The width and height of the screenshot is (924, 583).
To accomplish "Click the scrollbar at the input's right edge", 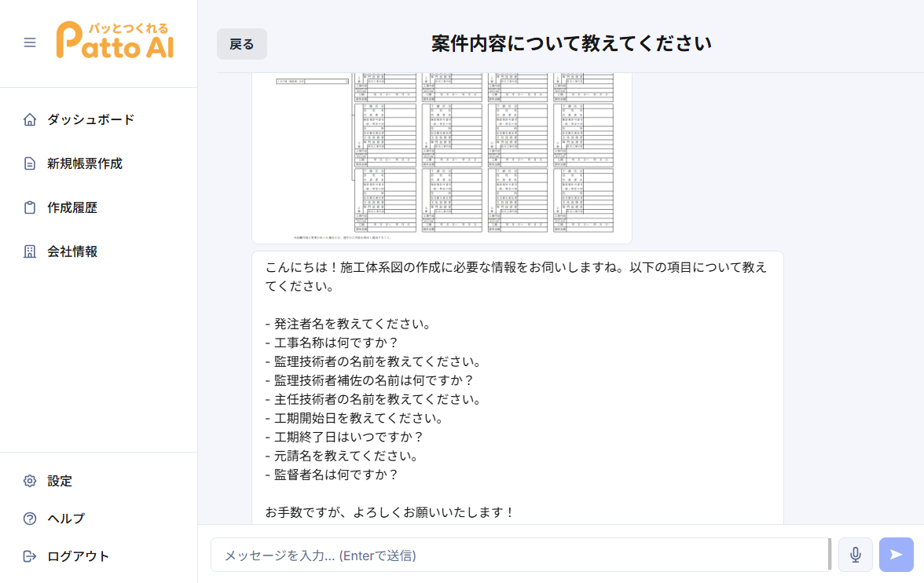I will (830, 555).
